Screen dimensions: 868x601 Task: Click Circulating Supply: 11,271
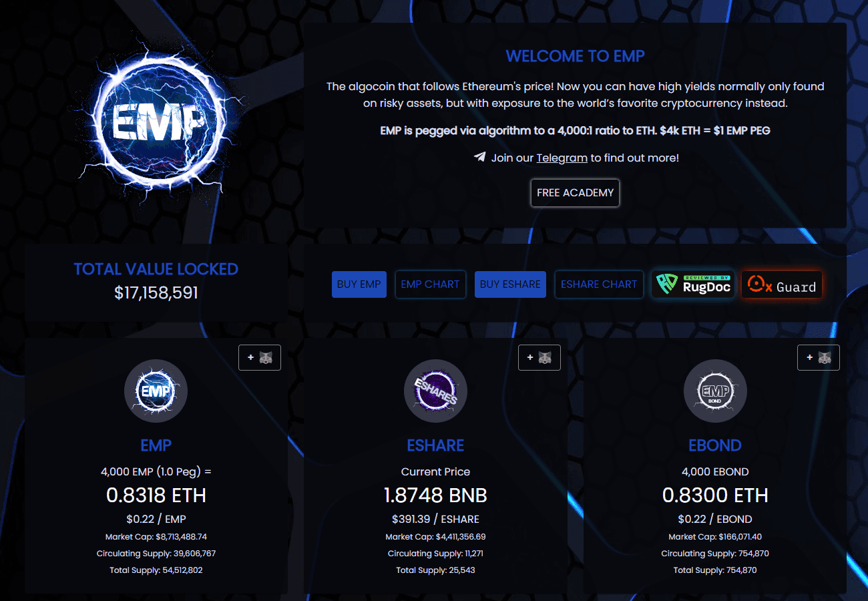(x=435, y=554)
